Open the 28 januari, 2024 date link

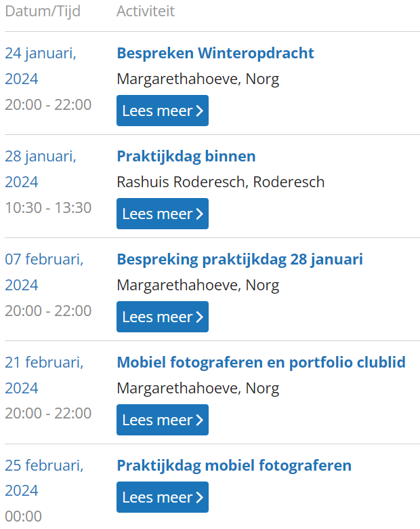tap(41, 169)
